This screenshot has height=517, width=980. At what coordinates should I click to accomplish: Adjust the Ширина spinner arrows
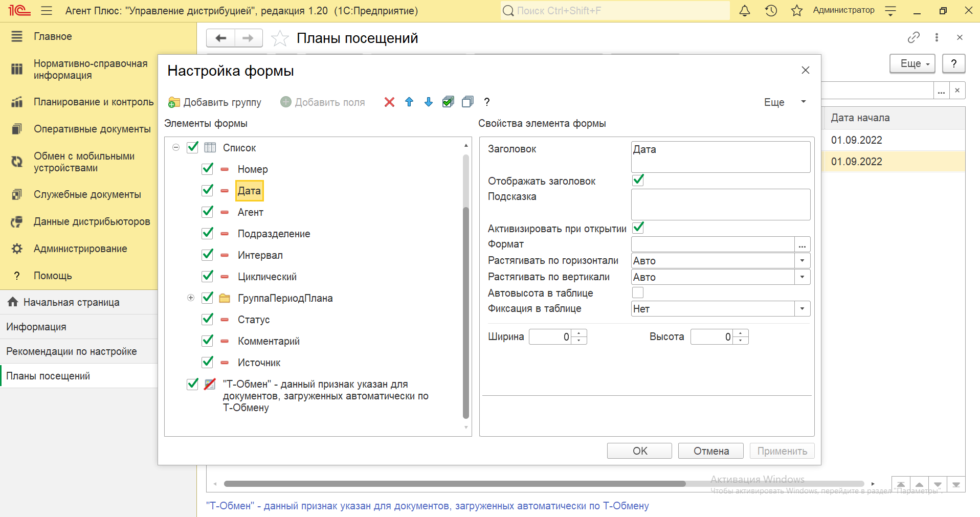pyautogui.click(x=578, y=337)
